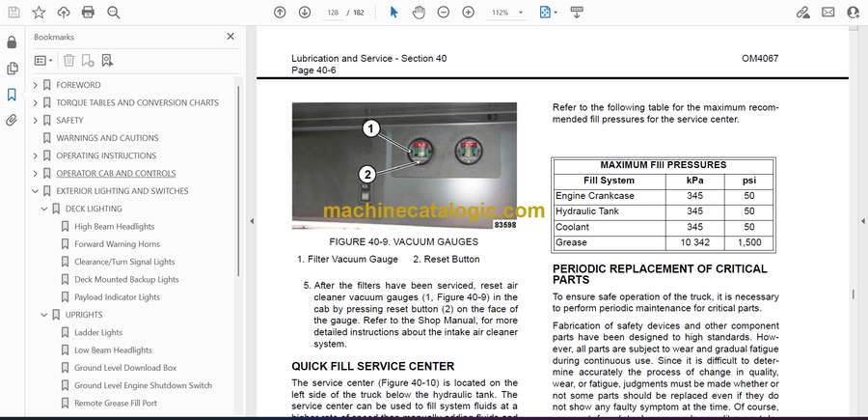Open Ground Level Engine Shutdown Switch bookmark
Screen dimensions: 868x420
[x=143, y=385]
